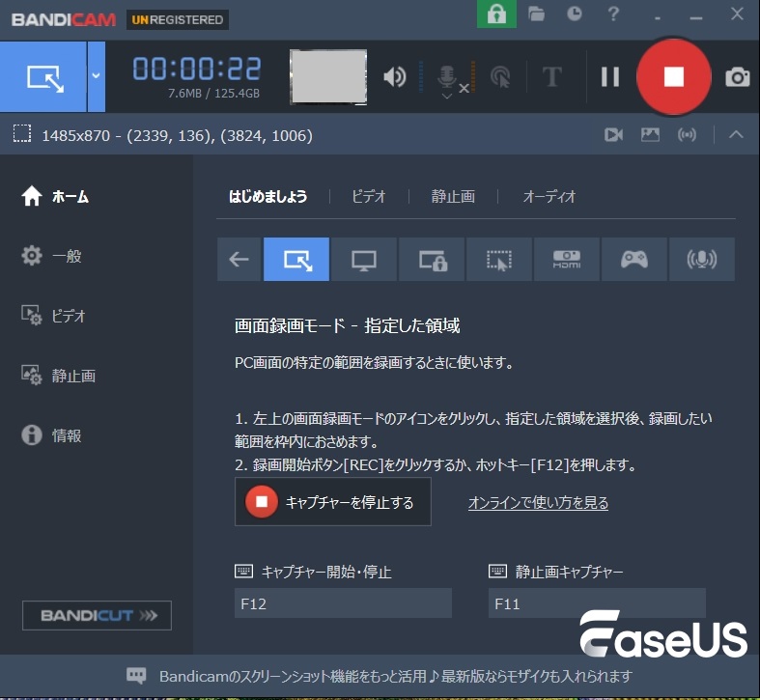Click the UNREGISTERED badge
This screenshot has height=700, width=760.
178,20
